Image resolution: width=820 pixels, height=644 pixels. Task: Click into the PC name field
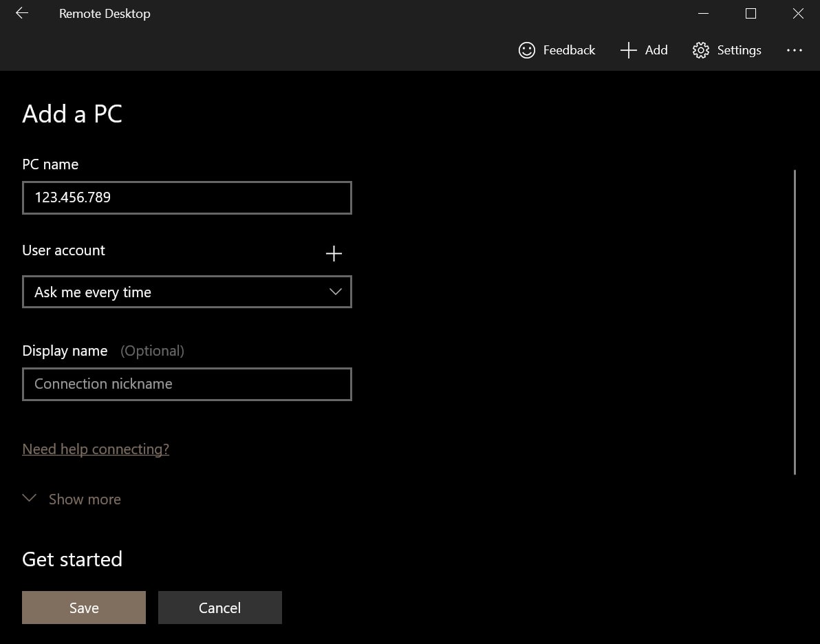tap(186, 197)
